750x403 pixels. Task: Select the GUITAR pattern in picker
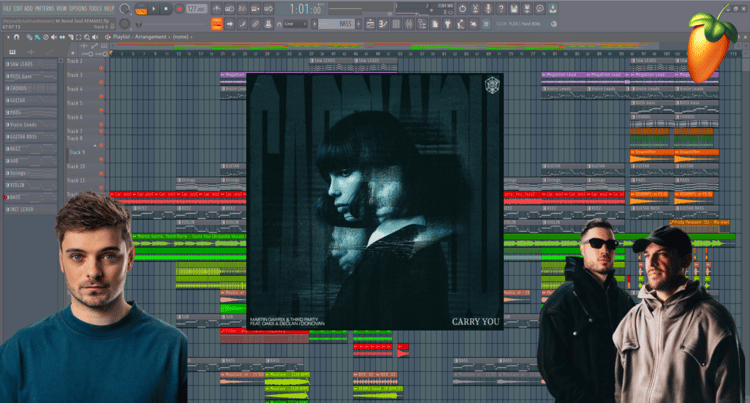(x=31, y=100)
